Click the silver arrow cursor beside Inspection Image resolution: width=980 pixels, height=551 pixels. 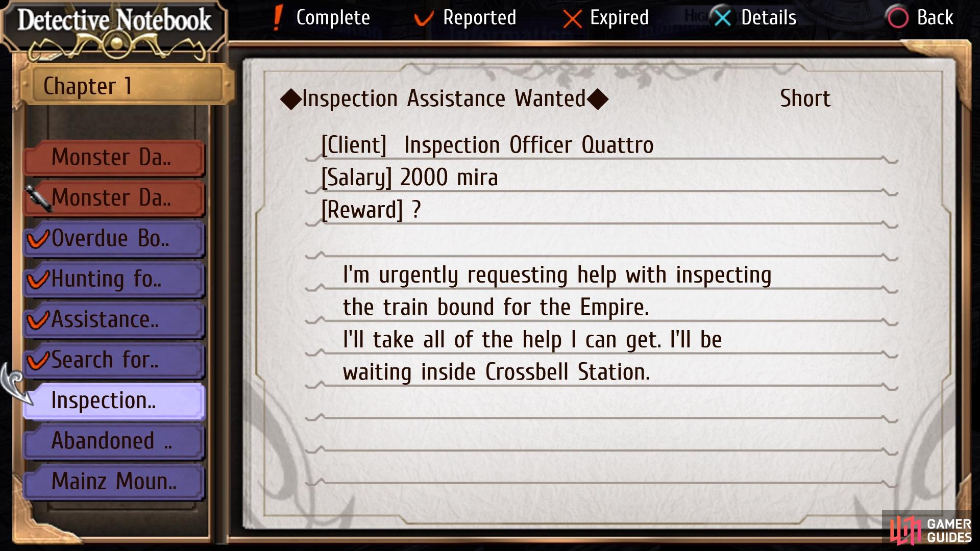pyautogui.click(x=16, y=383)
